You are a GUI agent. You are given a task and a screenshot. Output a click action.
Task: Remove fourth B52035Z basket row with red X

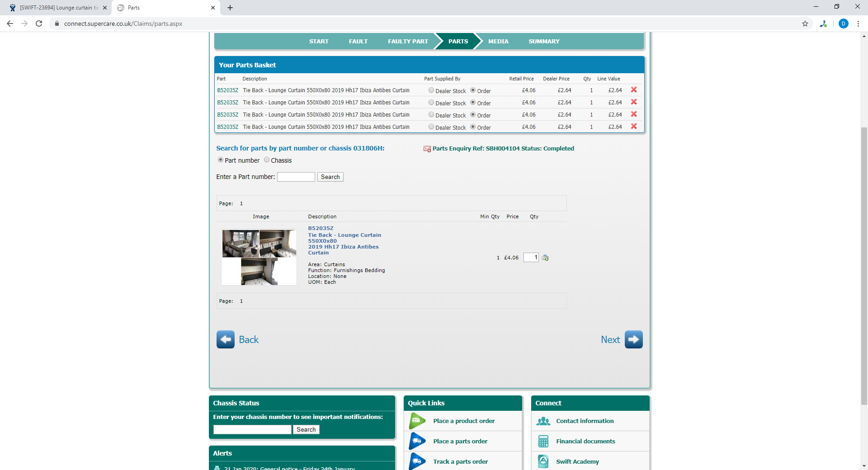634,127
